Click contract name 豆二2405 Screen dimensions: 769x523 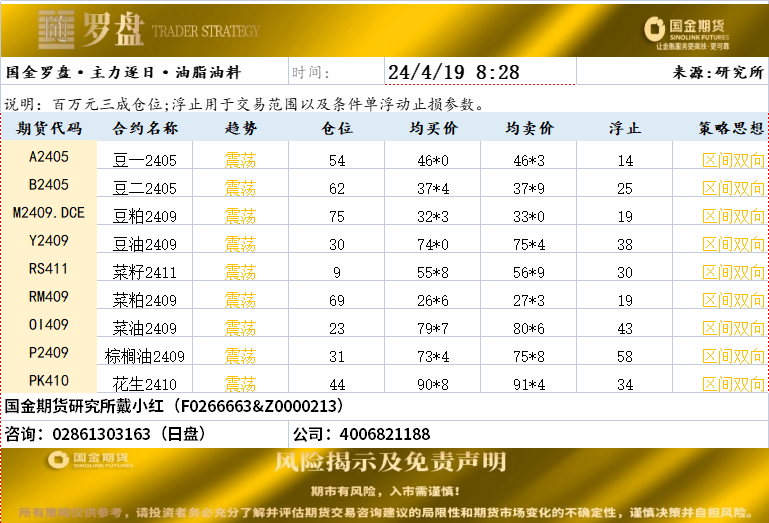145,188
